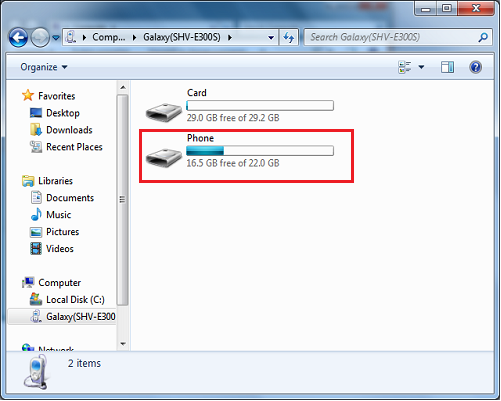Click the search magnifier icon
The width and height of the screenshot is (501, 401).
(483, 37)
